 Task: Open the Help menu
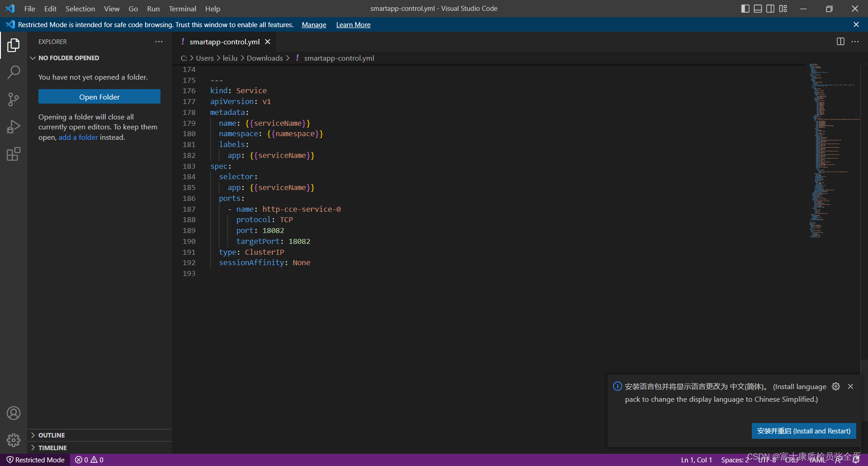[x=212, y=9]
